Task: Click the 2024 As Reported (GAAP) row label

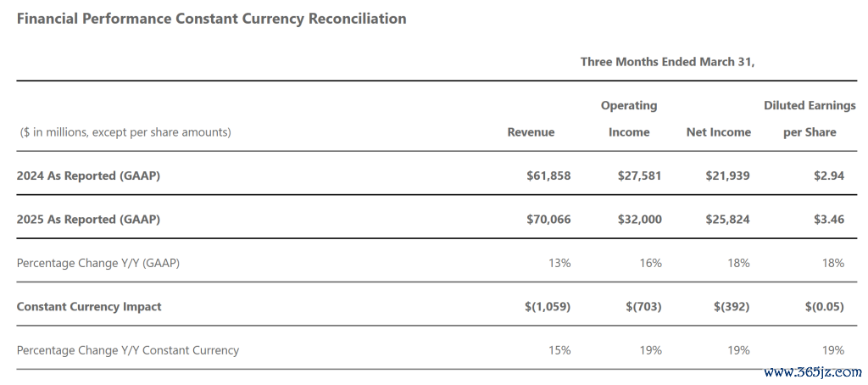Action: coord(88,176)
